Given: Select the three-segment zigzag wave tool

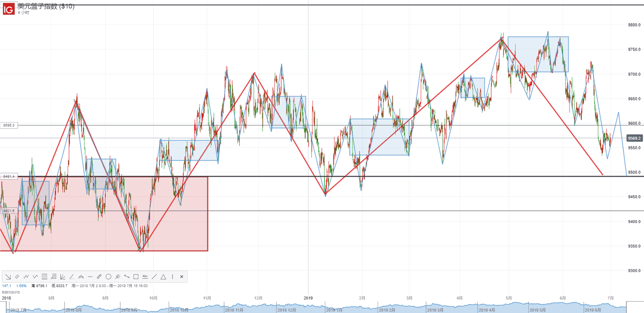Looking at the screenshot, I should [x=26, y=277].
